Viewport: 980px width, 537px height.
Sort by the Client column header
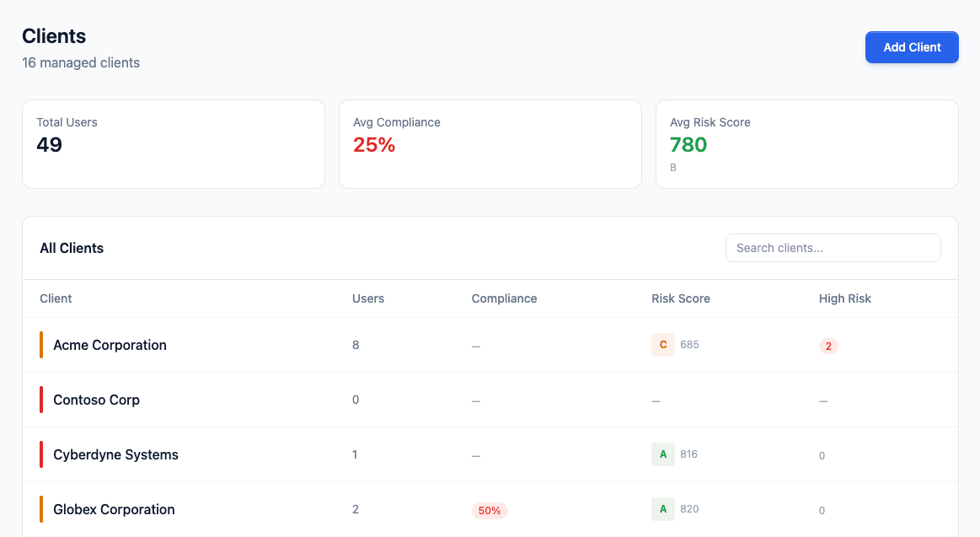56,298
